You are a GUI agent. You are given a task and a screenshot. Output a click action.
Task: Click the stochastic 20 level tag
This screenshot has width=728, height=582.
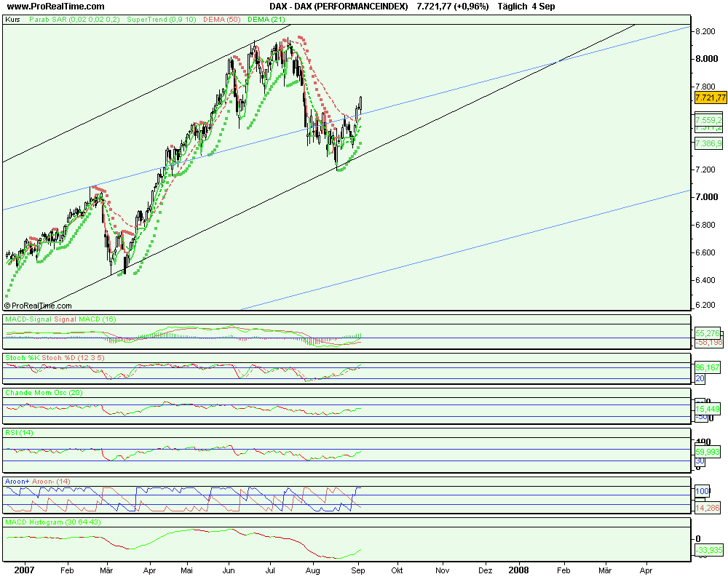(x=700, y=379)
